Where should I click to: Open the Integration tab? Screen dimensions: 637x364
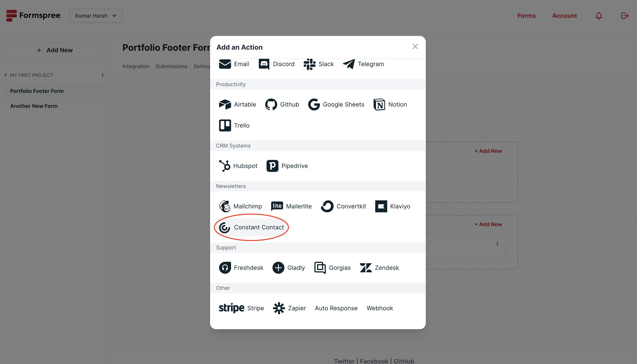click(136, 66)
